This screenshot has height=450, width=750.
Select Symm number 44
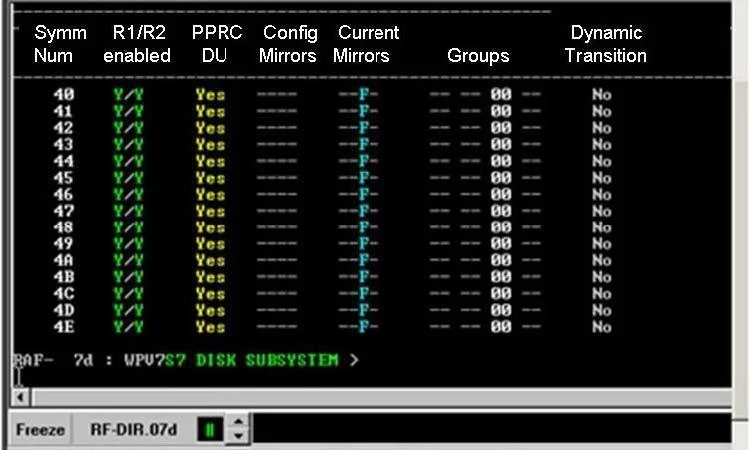point(64,161)
